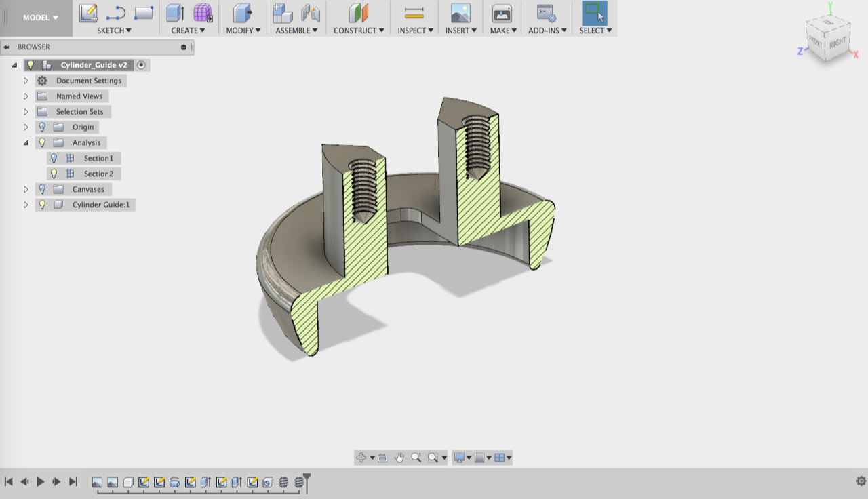Open the 3D Print icon above MAKE
868x499 pixels.
(x=502, y=13)
